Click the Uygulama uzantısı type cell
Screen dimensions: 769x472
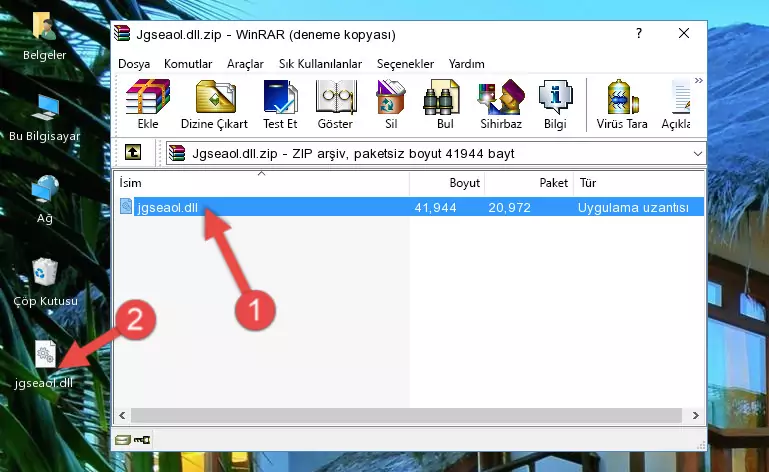click(633, 208)
